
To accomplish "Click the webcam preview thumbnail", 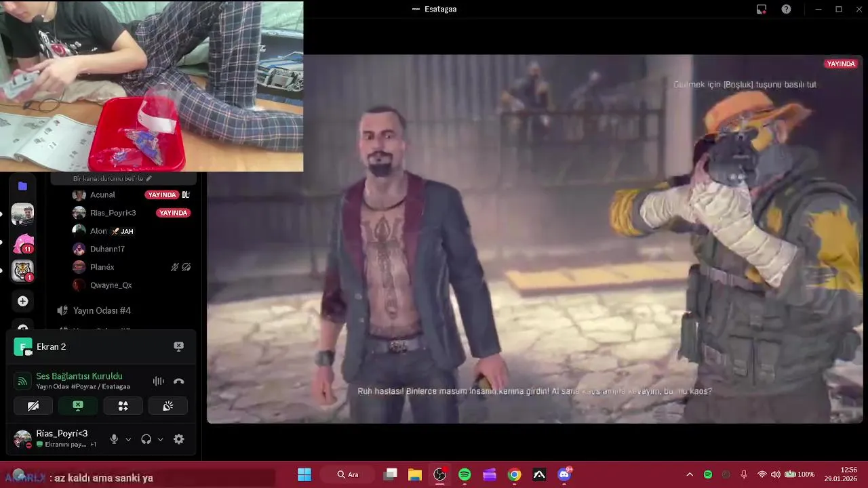I will click(151, 86).
